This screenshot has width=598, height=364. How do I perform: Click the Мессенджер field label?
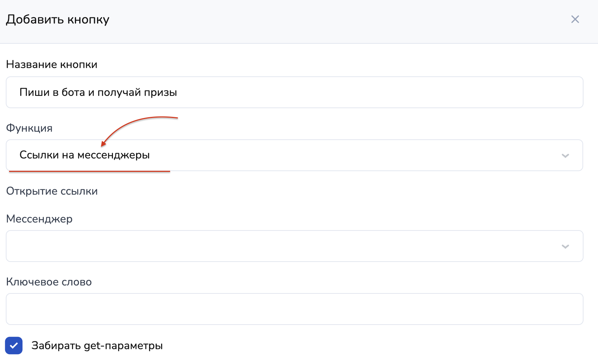pos(39,219)
